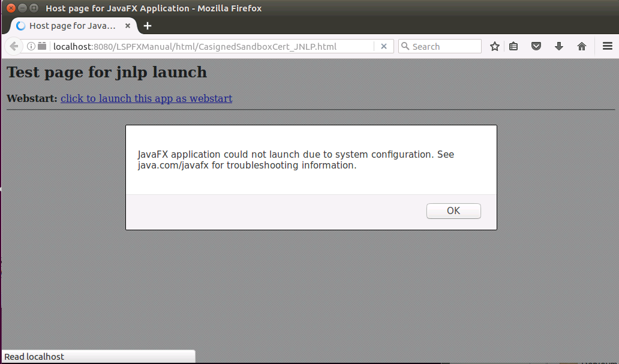619x364 pixels.
Task: Minimize the Firefox window
Action: [x=22, y=8]
